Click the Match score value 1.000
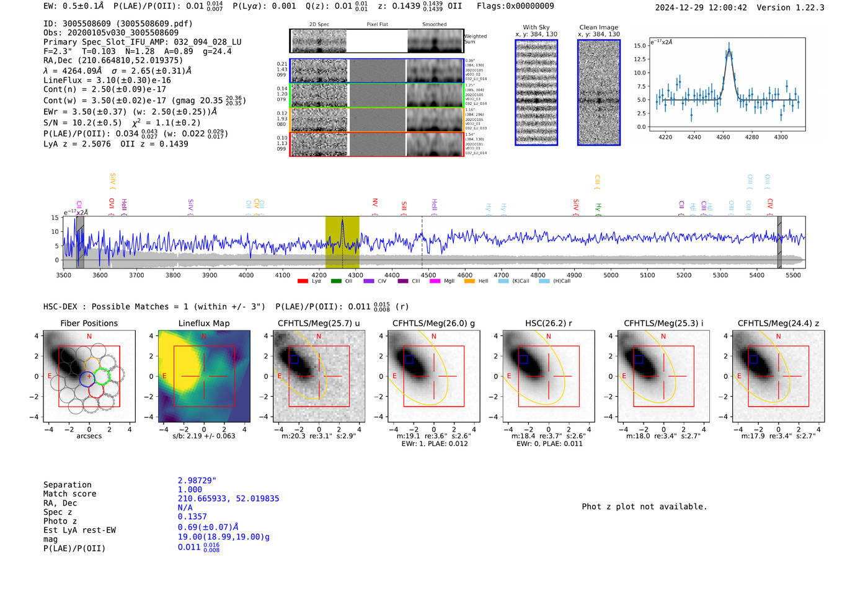 (x=190, y=489)
